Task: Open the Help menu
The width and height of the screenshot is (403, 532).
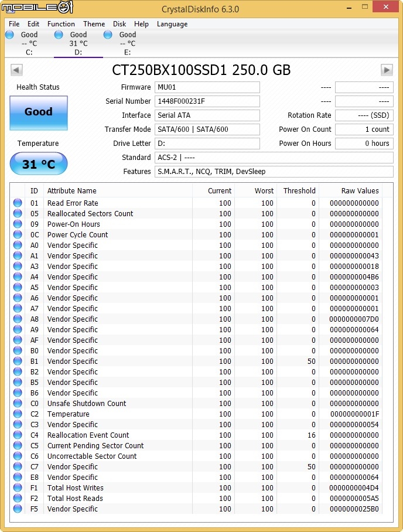Action: coord(141,24)
